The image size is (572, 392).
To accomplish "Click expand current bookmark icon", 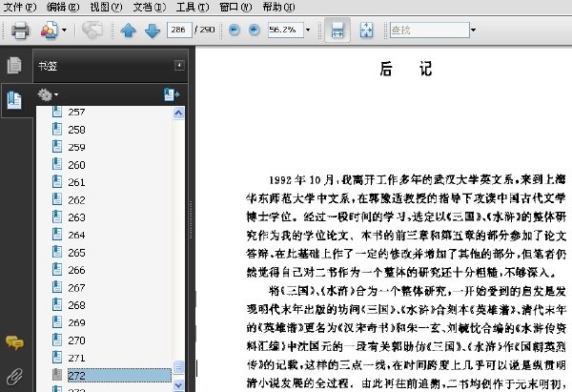I will (x=172, y=94).
